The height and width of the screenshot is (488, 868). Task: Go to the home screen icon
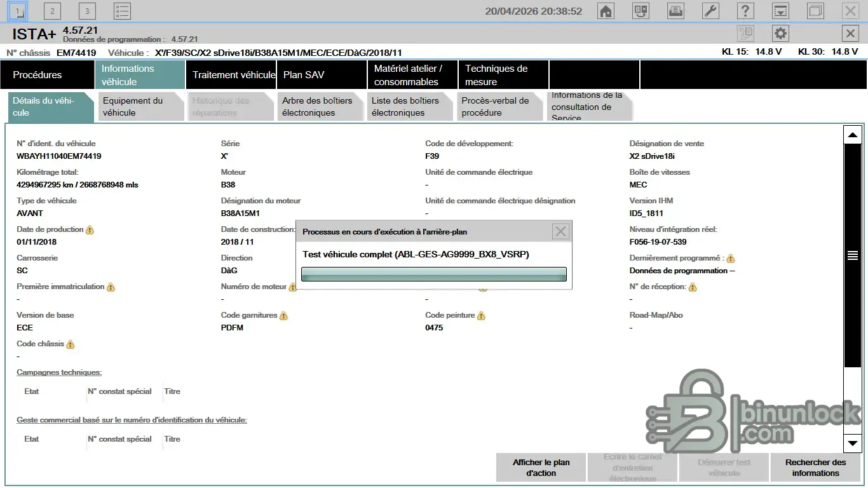point(606,11)
